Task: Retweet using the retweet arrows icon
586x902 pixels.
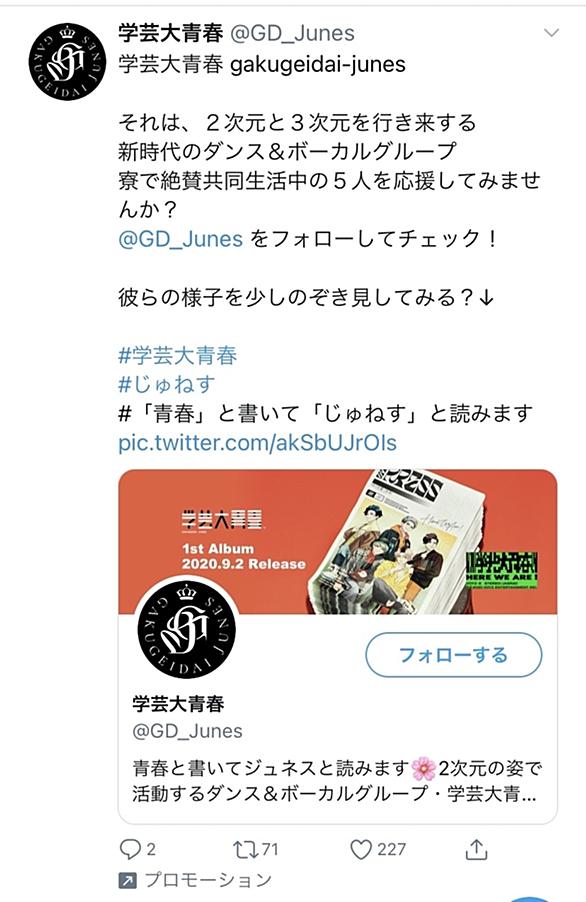Action: 246,849
